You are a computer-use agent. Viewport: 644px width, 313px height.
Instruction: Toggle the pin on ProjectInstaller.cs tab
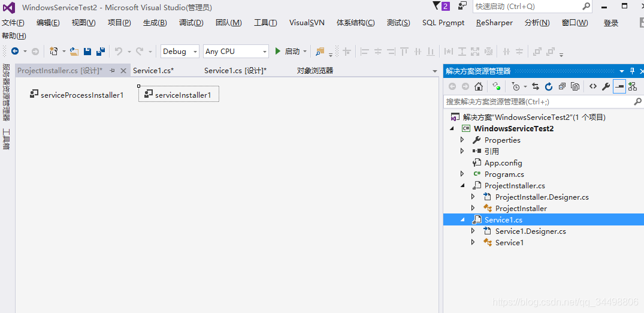coord(112,71)
